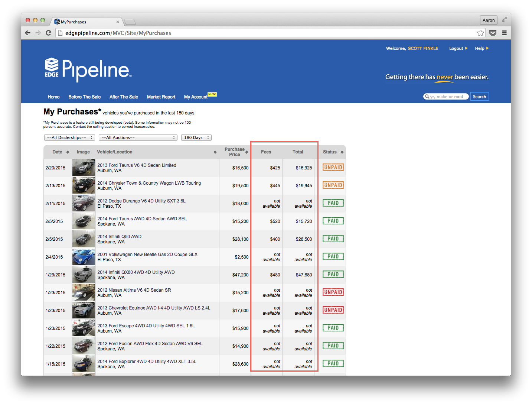Screen dimensions: 532x405
Task: Open the 2012 Ford Fusion thumbnail
Action: point(84,346)
